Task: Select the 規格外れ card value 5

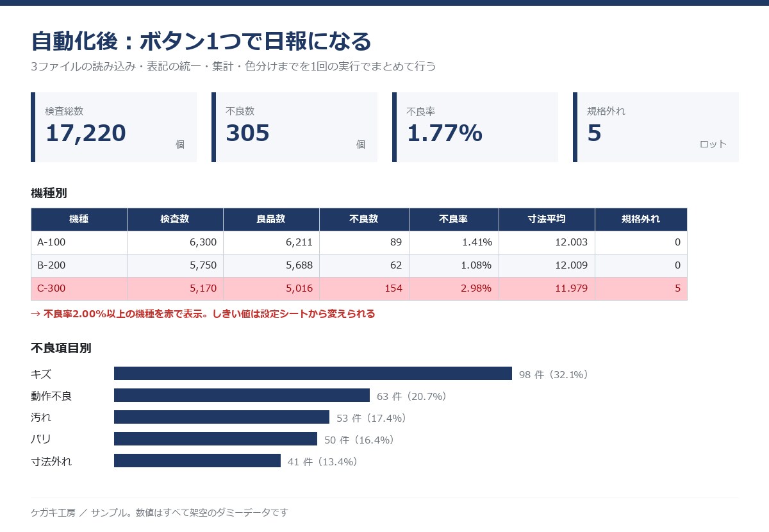Action: tap(594, 133)
